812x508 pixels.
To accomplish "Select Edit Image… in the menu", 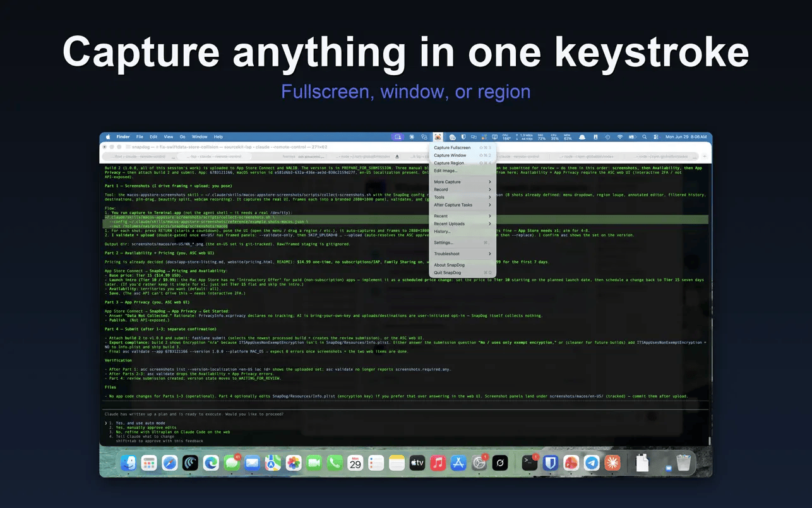I will click(x=462, y=171).
